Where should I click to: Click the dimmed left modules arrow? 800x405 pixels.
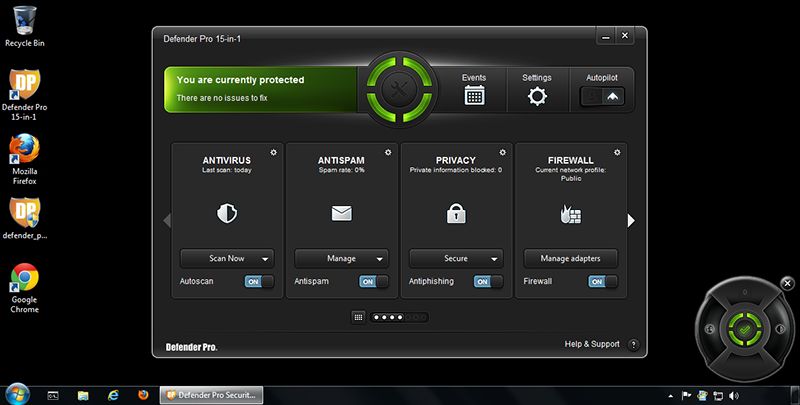click(x=167, y=220)
